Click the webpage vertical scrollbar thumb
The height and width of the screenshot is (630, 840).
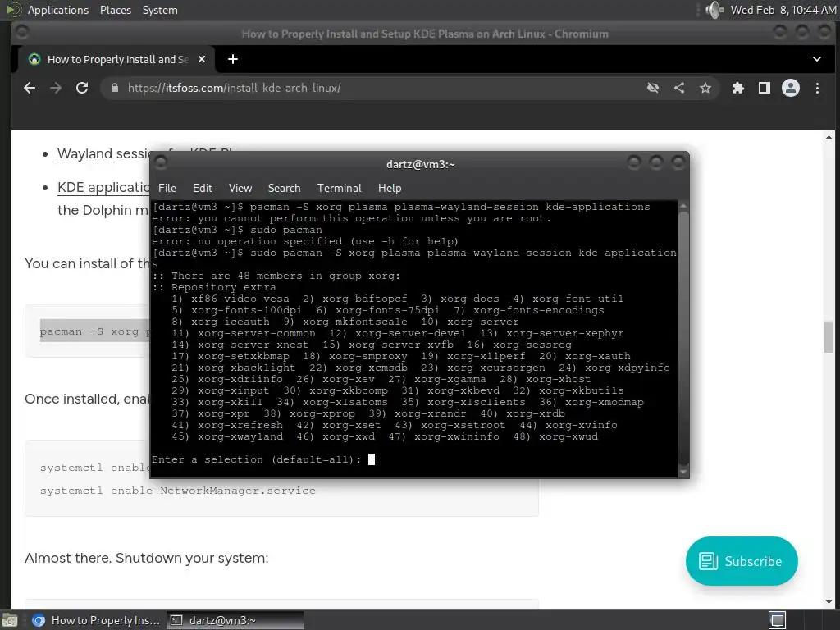829,336
